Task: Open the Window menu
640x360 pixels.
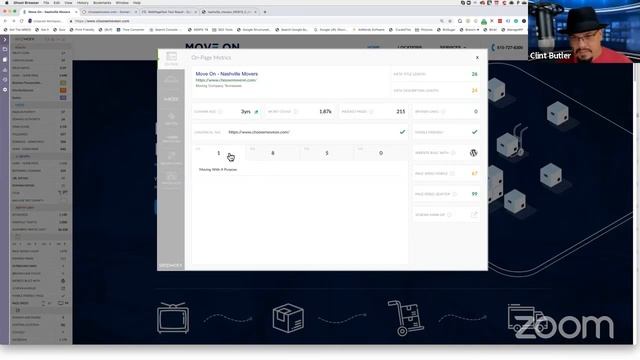Action: point(122,2)
